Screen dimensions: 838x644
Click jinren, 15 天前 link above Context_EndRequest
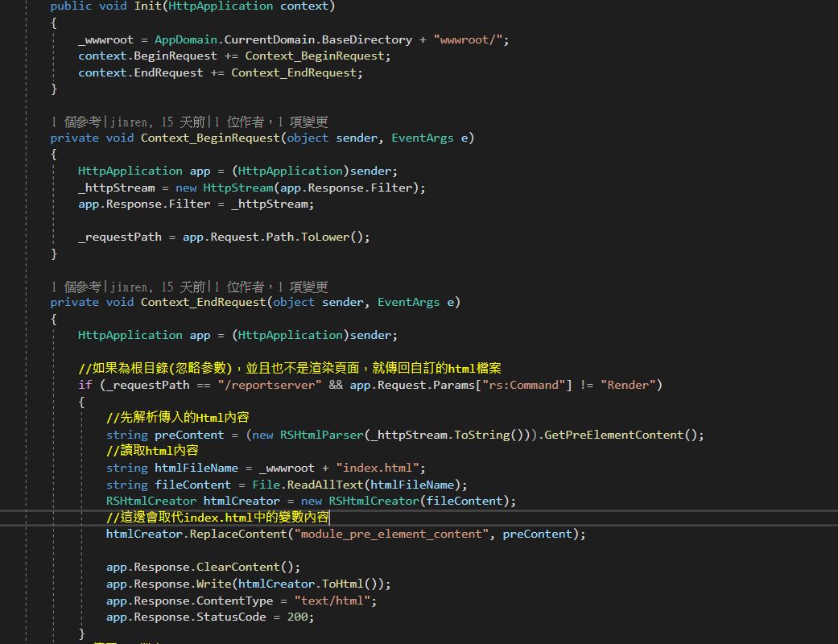pyautogui.click(x=156, y=287)
